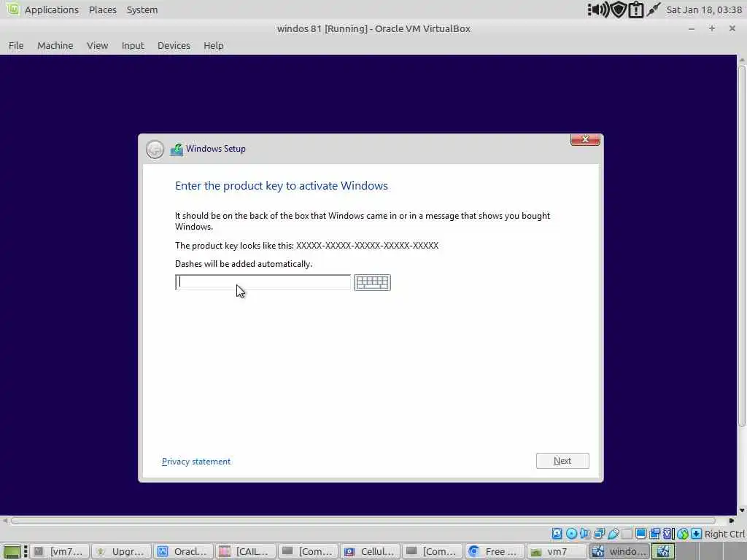Image resolution: width=747 pixels, height=560 pixels.
Task: Open the Help menu
Action: [x=214, y=45]
